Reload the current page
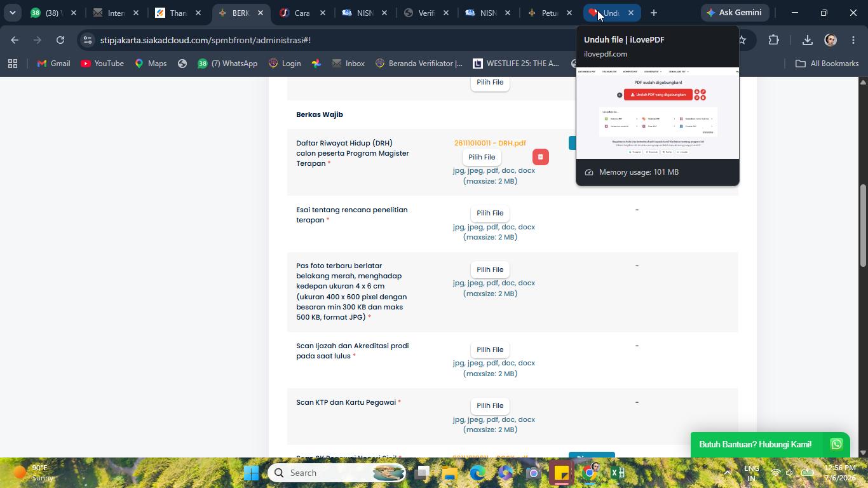Image resolution: width=868 pixels, height=488 pixels. click(x=60, y=40)
